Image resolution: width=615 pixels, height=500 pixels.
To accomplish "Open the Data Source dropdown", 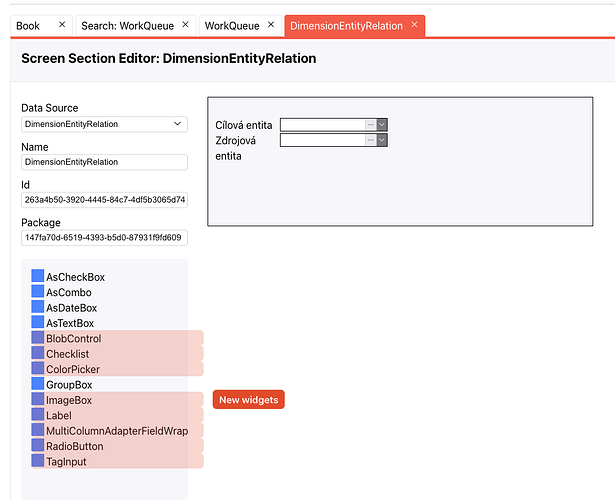I will click(x=104, y=124).
